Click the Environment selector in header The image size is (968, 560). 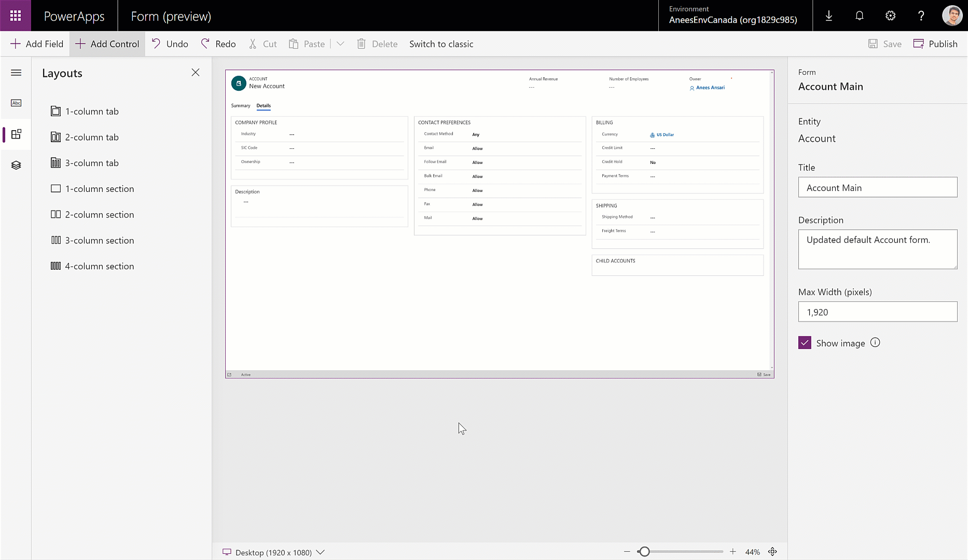coord(735,16)
